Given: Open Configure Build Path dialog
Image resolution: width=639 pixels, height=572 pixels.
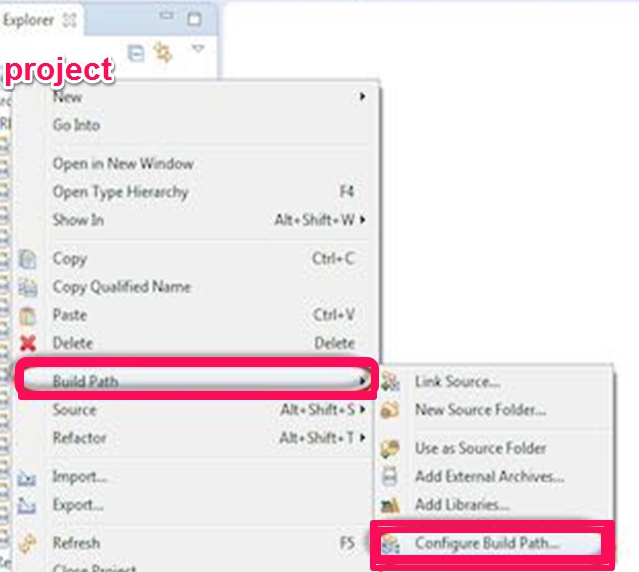Looking at the screenshot, I should pyautogui.click(x=487, y=543).
